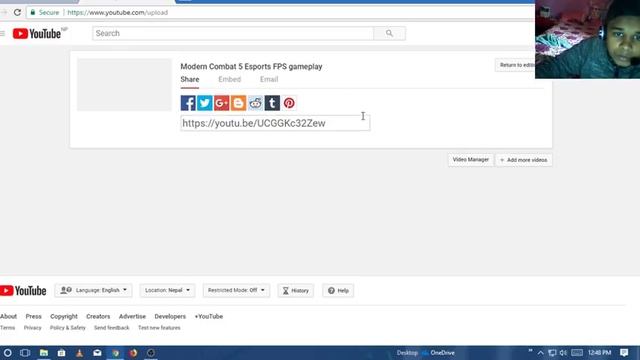
Task: Open Press footer link
Action: (33, 316)
